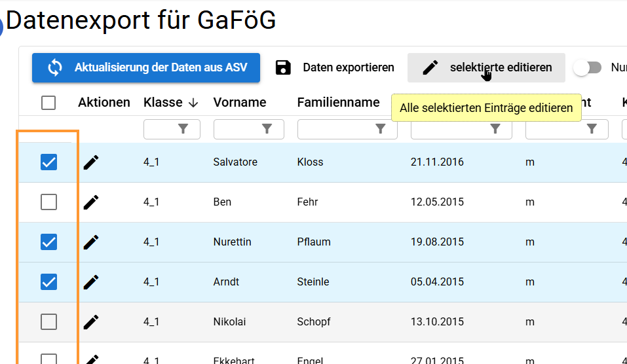
Task: Select the checkbox for Ben Fehr
Action: point(48,202)
